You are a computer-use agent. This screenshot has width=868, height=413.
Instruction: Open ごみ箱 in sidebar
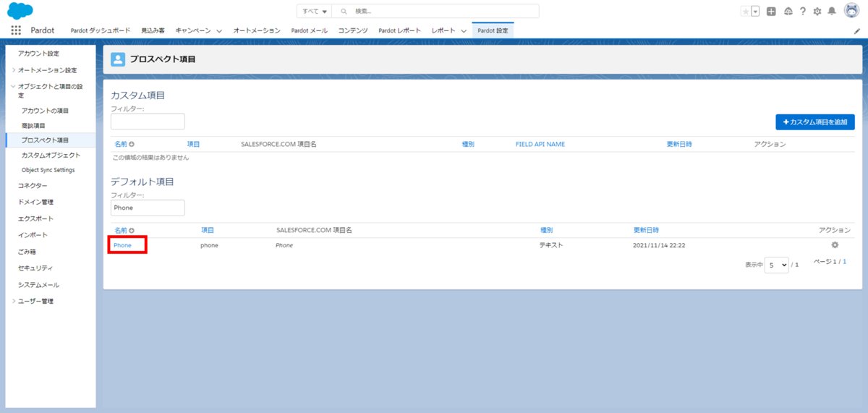[27, 252]
